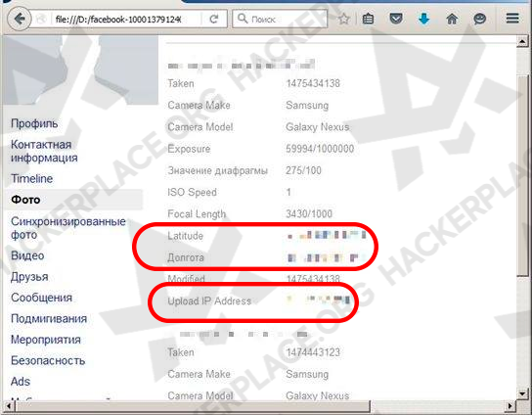Open the hamburger menu
This screenshot has height=415, width=532.
512,18
